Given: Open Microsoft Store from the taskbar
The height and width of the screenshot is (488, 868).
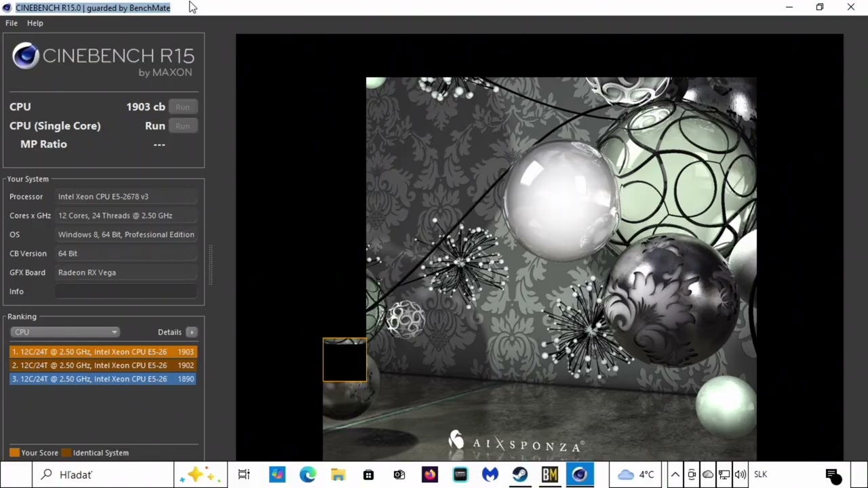Looking at the screenshot, I should (368, 474).
